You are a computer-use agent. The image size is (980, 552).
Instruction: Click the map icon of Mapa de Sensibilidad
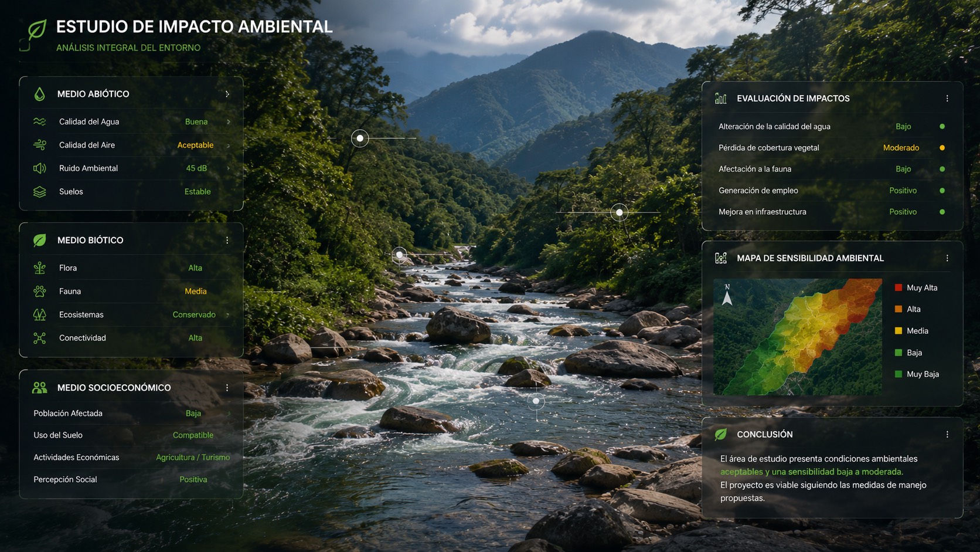(x=720, y=258)
